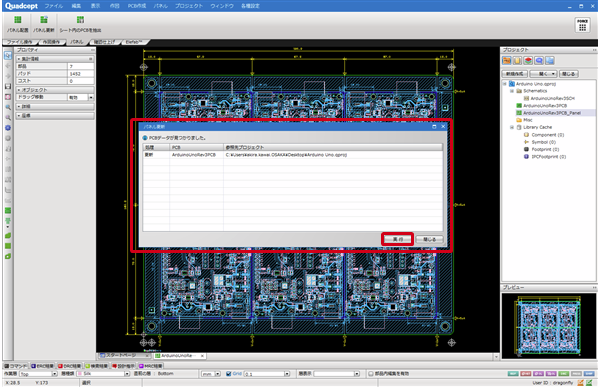Switch to the Elefab ribbon tab
Viewport: 600px width, 387px height.
pyautogui.click(x=134, y=42)
